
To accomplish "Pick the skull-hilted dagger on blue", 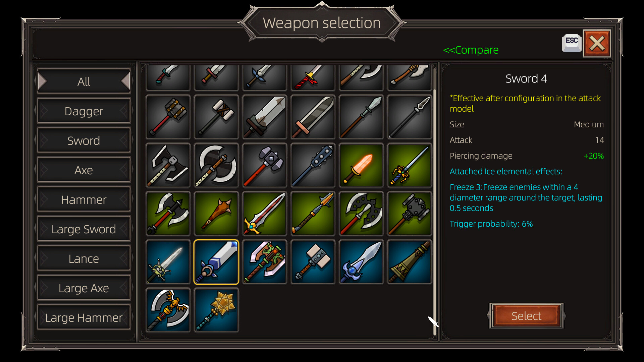I will [168, 262].
